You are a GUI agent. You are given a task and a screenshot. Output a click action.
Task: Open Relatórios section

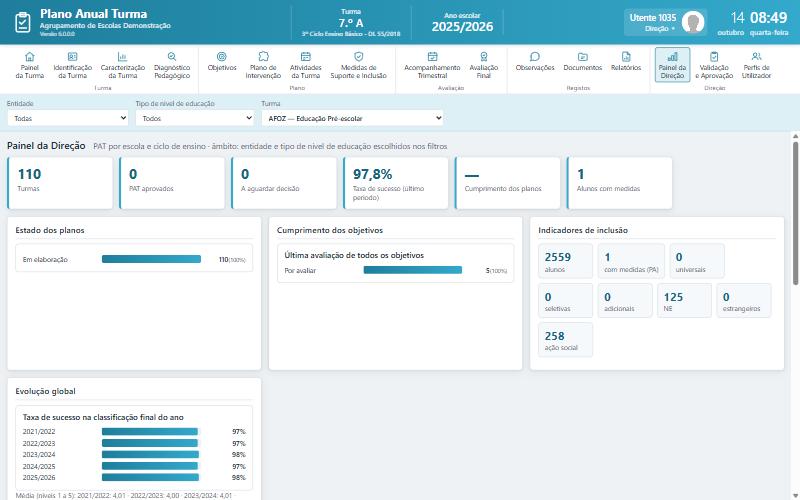(626, 61)
